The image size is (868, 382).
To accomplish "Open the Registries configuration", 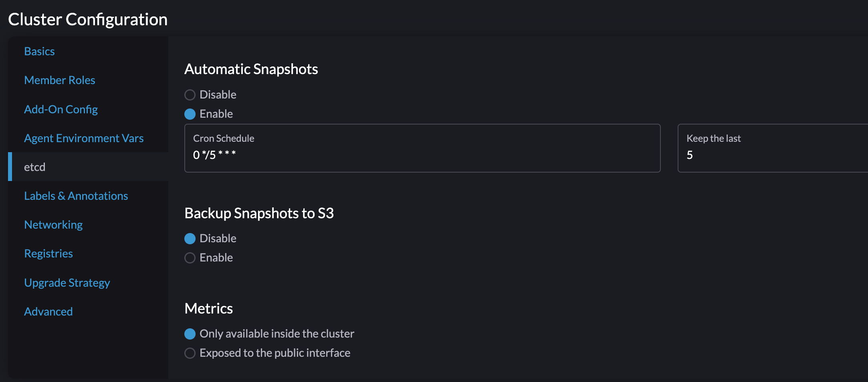I will [48, 253].
